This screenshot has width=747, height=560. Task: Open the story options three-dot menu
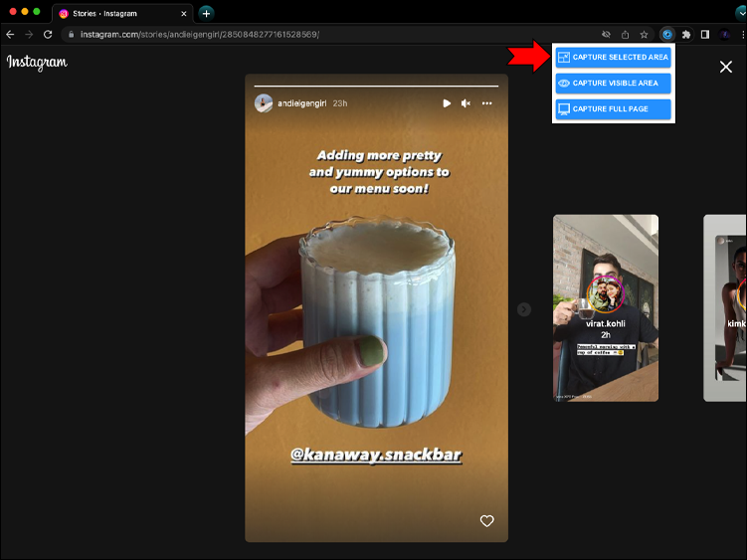coord(486,103)
